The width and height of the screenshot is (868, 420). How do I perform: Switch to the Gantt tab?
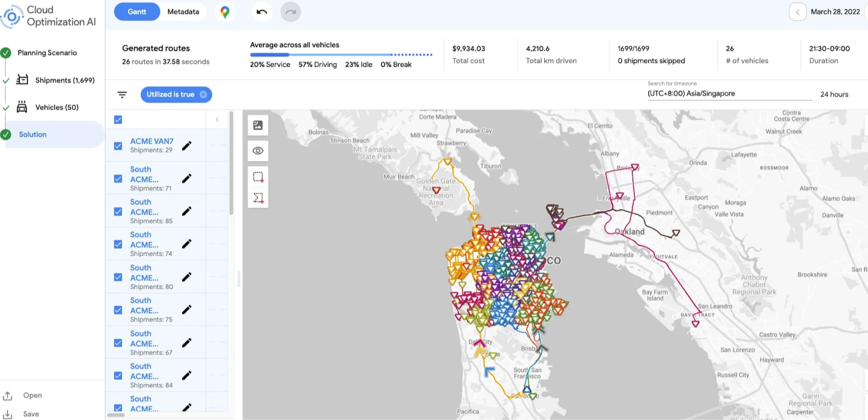point(137,12)
